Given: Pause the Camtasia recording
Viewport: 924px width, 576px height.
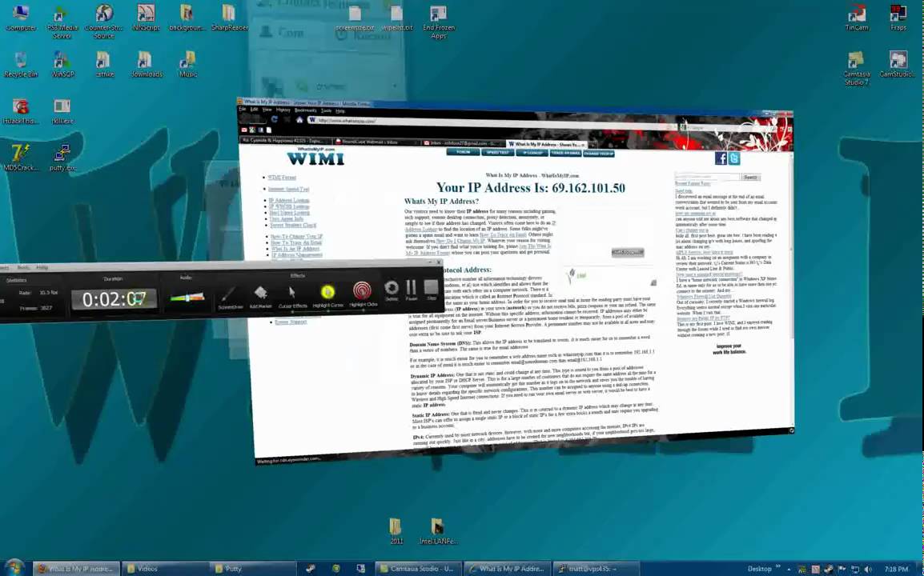Looking at the screenshot, I should point(412,289).
